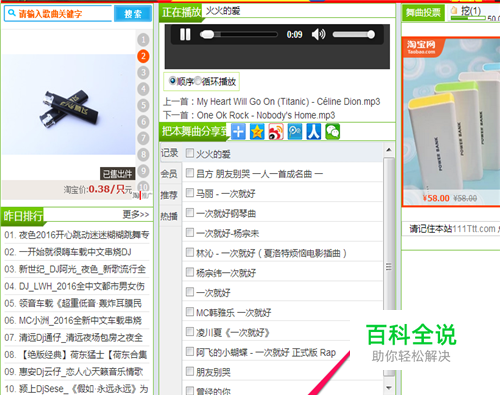Click the 搜索 button
The width and height of the screenshot is (500, 395).
pos(133,14)
